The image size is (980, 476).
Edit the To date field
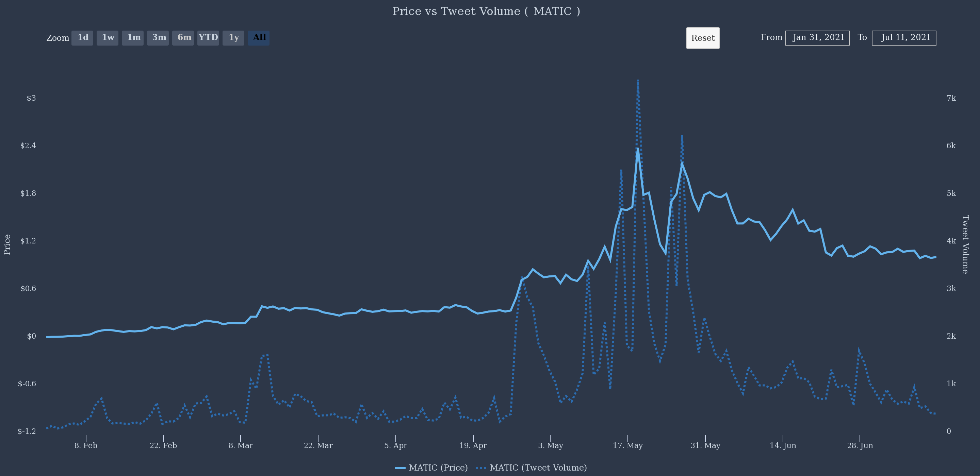[x=904, y=38]
